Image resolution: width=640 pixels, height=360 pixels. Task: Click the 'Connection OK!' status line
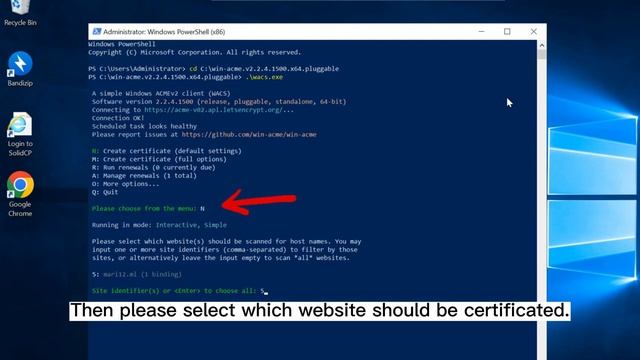point(118,118)
